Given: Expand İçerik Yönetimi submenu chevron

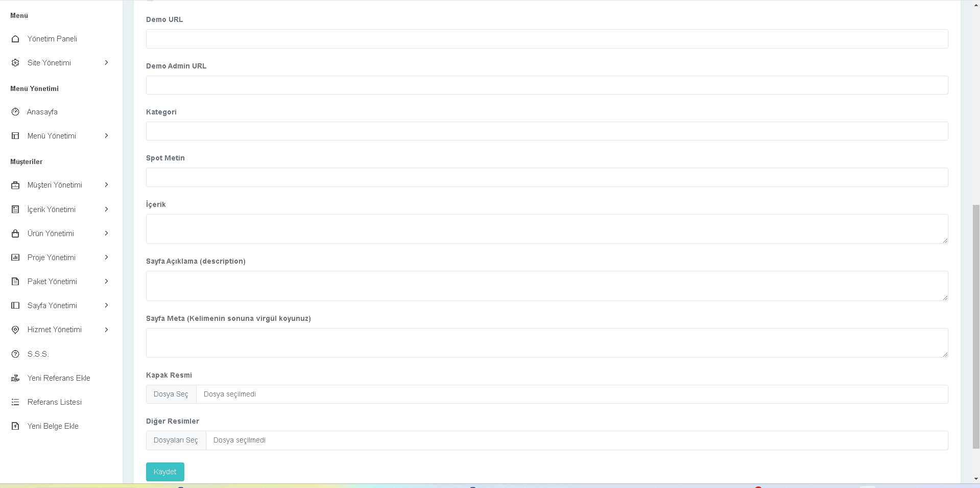Looking at the screenshot, I should pos(106,210).
